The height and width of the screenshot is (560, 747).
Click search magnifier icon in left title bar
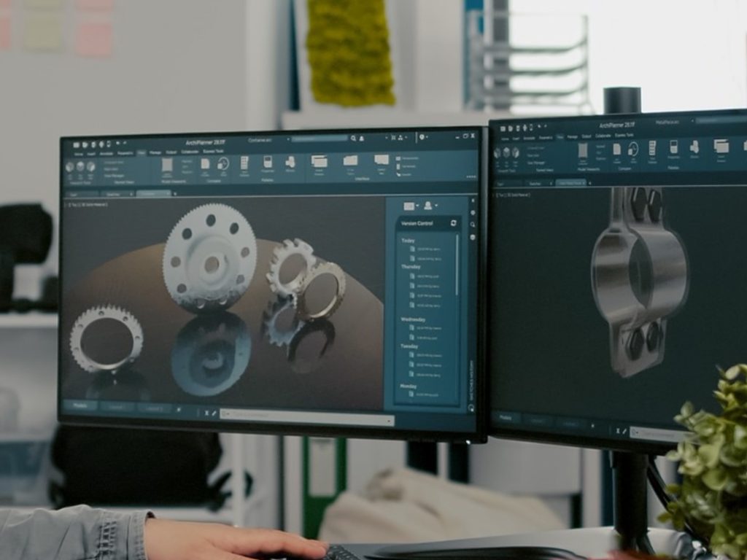pos(354,138)
